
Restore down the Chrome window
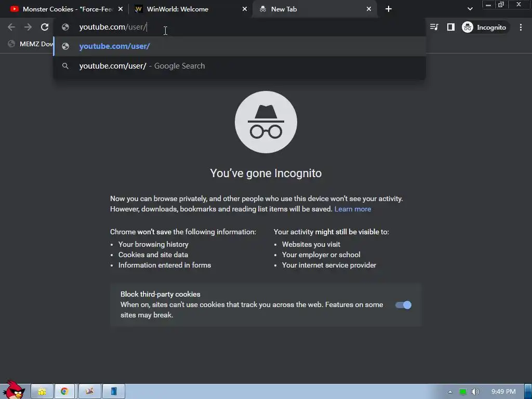[x=501, y=4]
